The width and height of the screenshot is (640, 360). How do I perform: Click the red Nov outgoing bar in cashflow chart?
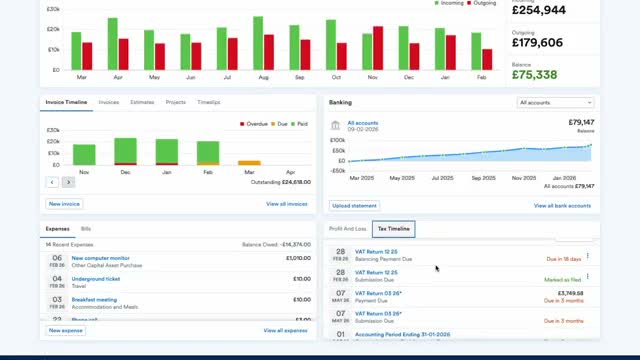click(378, 48)
